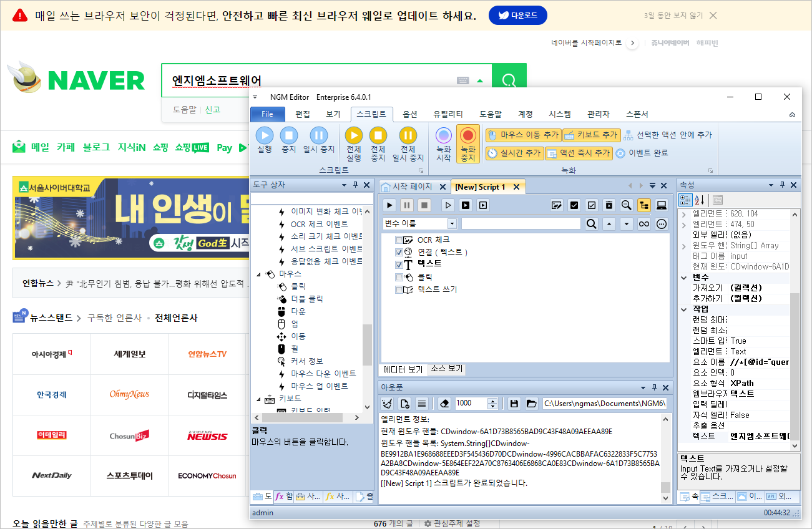Close the [New] Script 1 tab

(516, 187)
